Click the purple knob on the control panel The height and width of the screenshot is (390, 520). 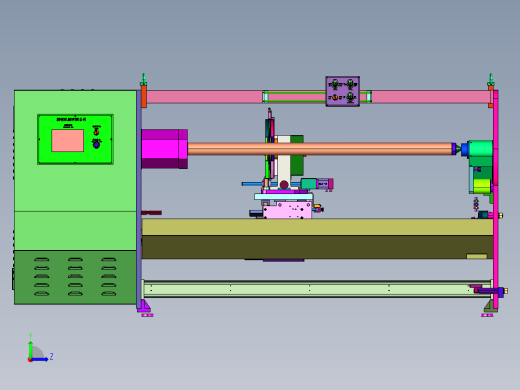pos(96,145)
